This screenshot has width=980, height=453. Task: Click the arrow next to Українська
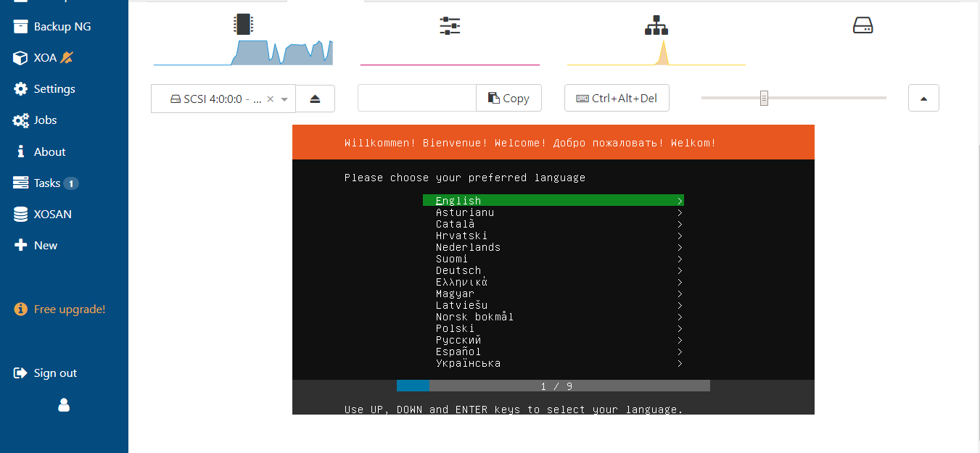click(x=680, y=363)
